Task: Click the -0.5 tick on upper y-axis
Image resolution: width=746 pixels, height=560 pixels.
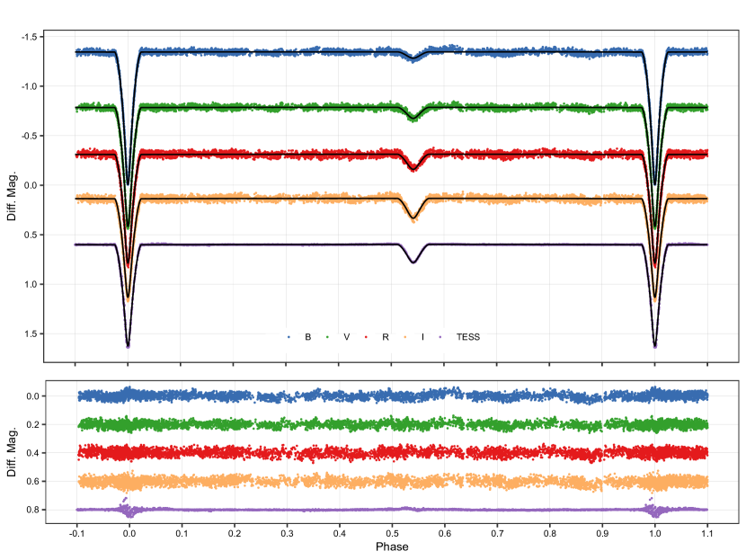Action: pos(30,136)
